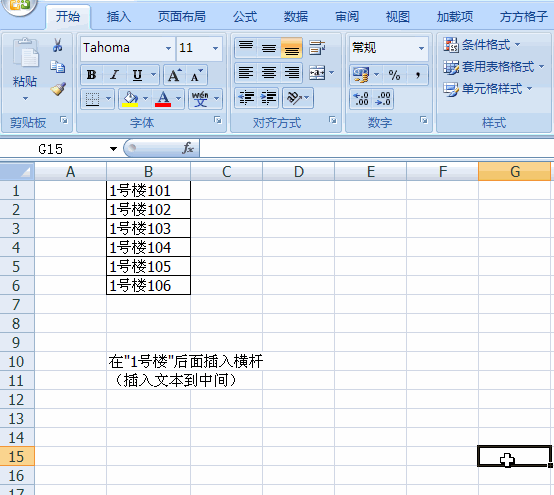Align text right

pyautogui.click(x=292, y=73)
